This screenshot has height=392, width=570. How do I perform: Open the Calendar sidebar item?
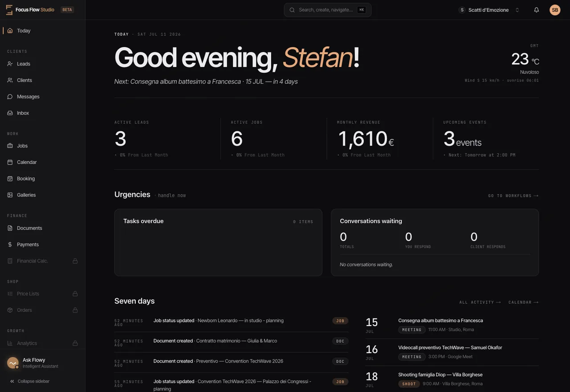43,162
